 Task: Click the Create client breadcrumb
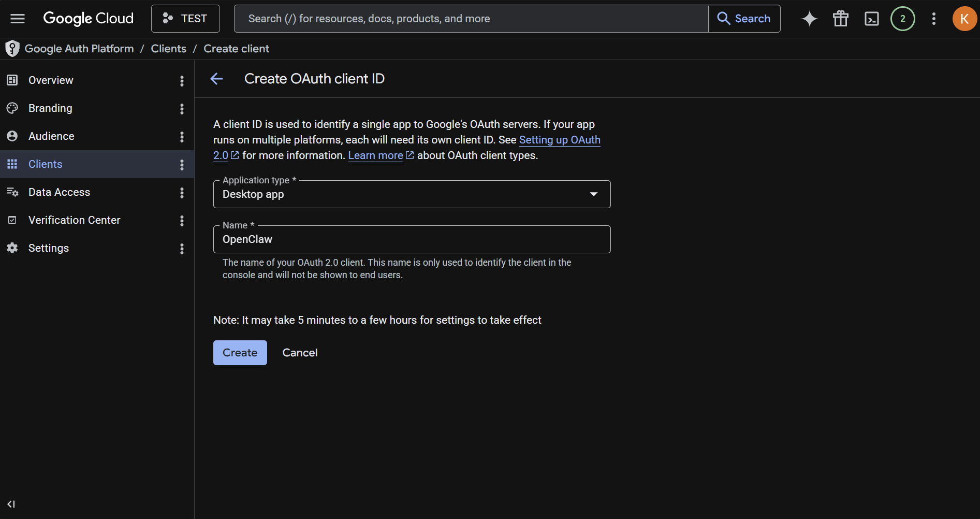tap(236, 49)
